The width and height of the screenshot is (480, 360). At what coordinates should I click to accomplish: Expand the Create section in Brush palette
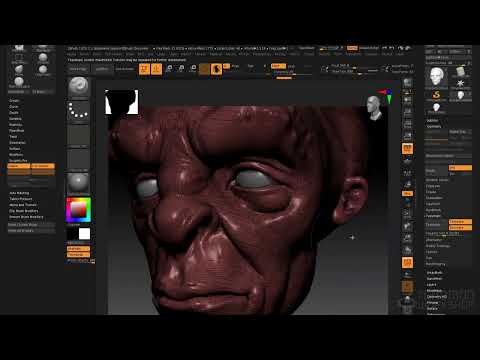tap(14, 100)
